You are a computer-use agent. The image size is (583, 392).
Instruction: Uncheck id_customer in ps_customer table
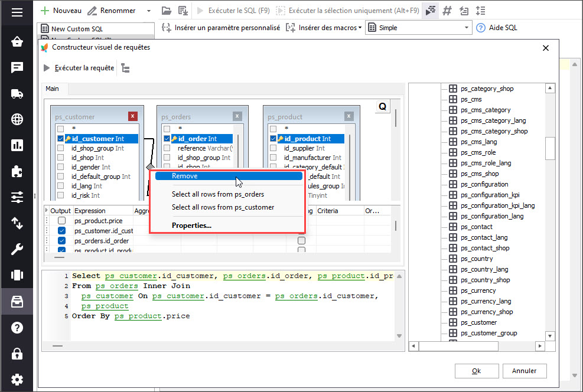pos(61,139)
